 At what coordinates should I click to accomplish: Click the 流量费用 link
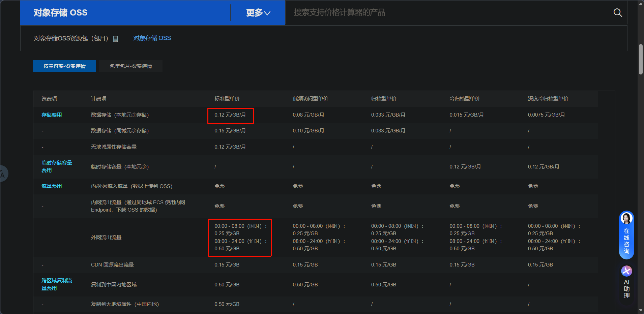pos(52,186)
